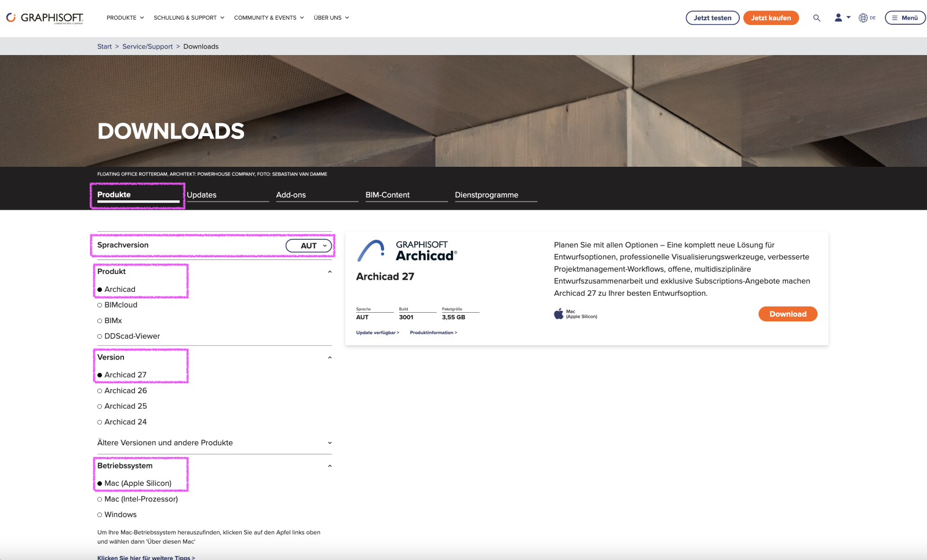The width and height of the screenshot is (927, 560).
Task: Click the DOWNLOADS hero heading
Action: 171,131
